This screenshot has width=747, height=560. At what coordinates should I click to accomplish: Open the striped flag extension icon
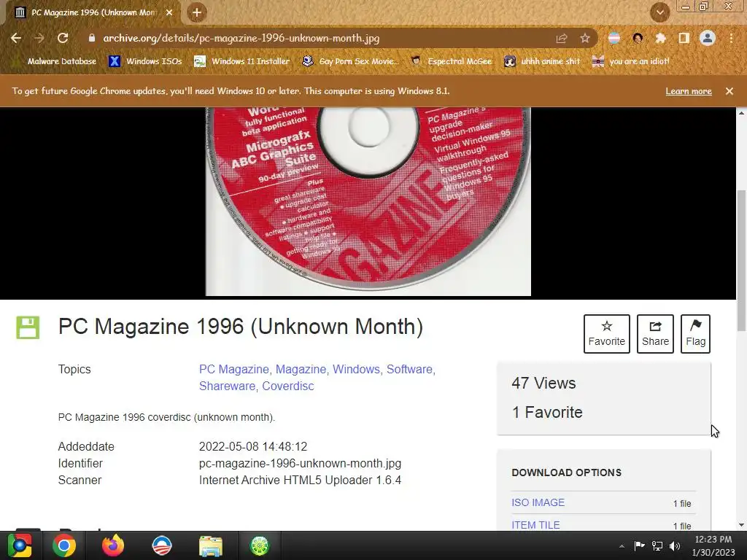click(x=614, y=38)
